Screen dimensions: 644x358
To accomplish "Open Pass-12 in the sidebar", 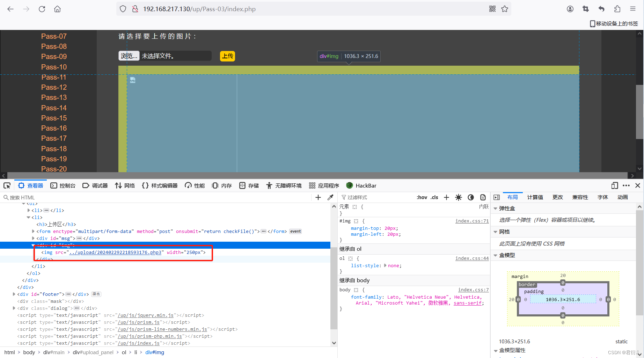I will pyautogui.click(x=54, y=87).
